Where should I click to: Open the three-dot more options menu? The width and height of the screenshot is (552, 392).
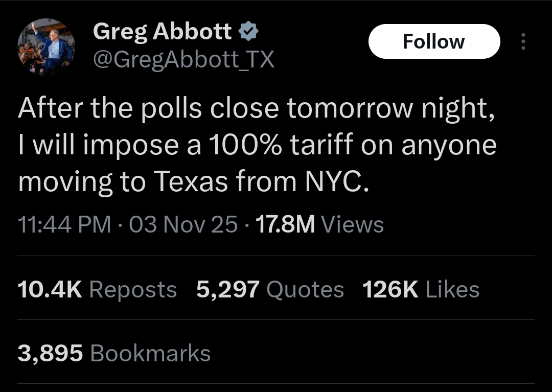pos(522,42)
